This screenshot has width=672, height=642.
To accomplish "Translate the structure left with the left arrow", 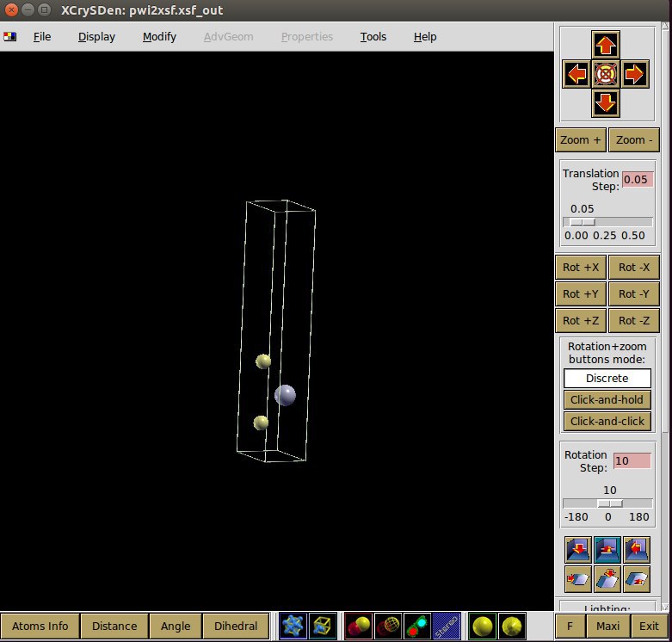I will click(x=576, y=74).
